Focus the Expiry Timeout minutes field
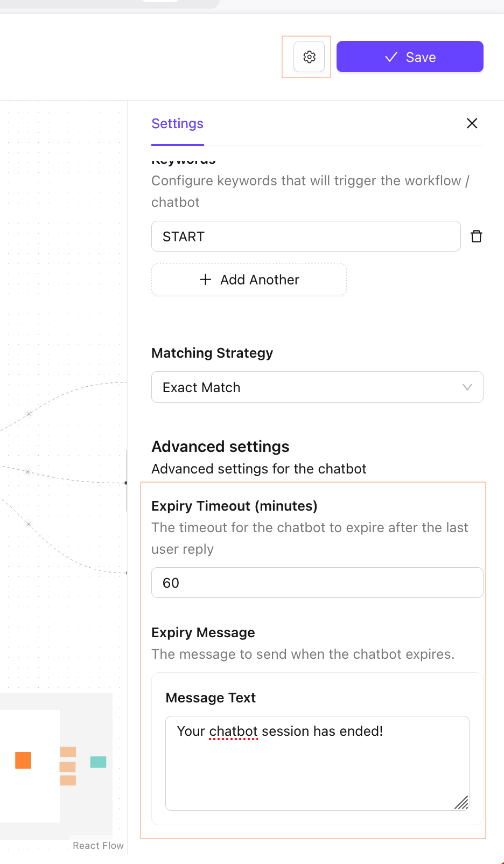This screenshot has width=504, height=864. pyautogui.click(x=317, y=583)
